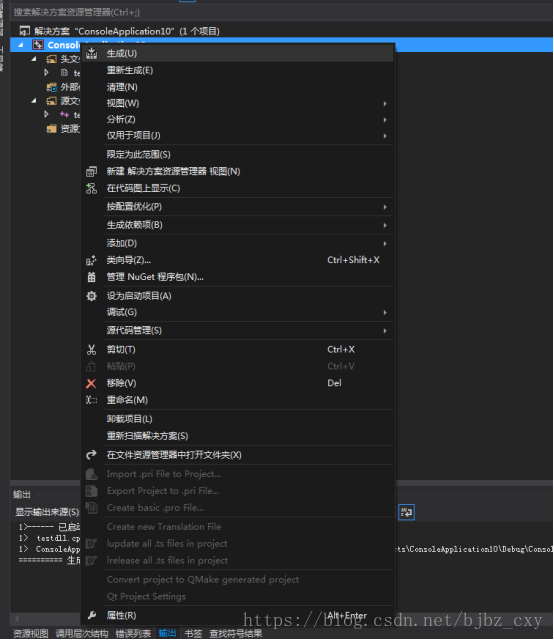Click the gear icon for 设为启动项目

(91, 296)
